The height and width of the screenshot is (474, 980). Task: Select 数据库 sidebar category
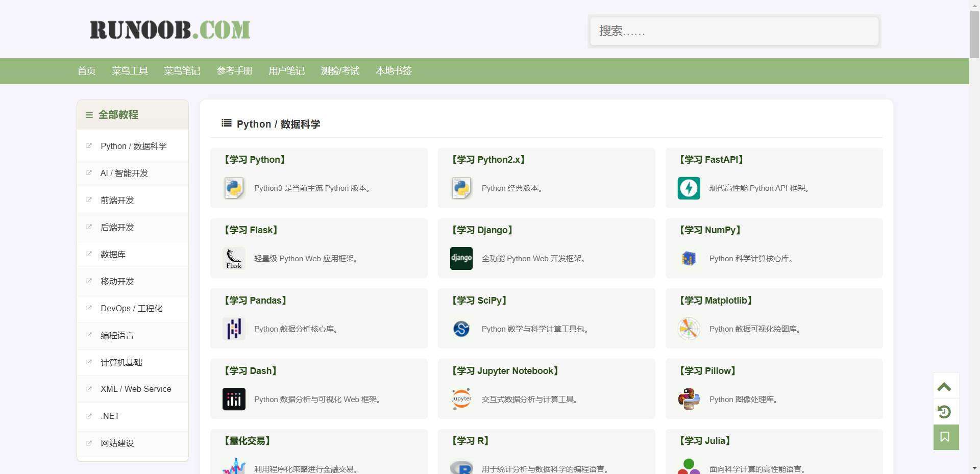coord(113,255)
